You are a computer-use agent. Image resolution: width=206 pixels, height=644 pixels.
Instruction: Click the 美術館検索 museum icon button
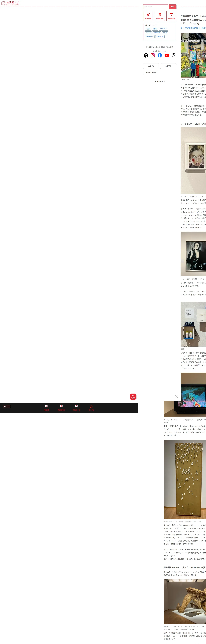(160, 16)
